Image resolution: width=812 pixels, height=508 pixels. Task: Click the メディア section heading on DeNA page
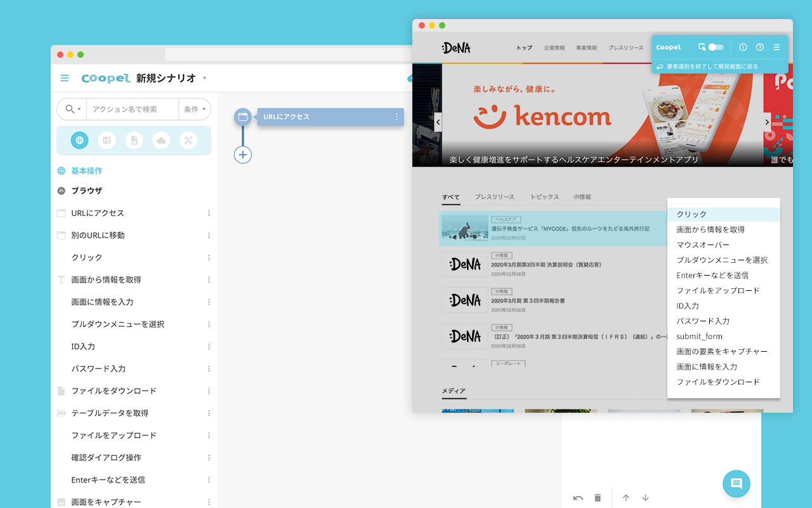(454, 391)
